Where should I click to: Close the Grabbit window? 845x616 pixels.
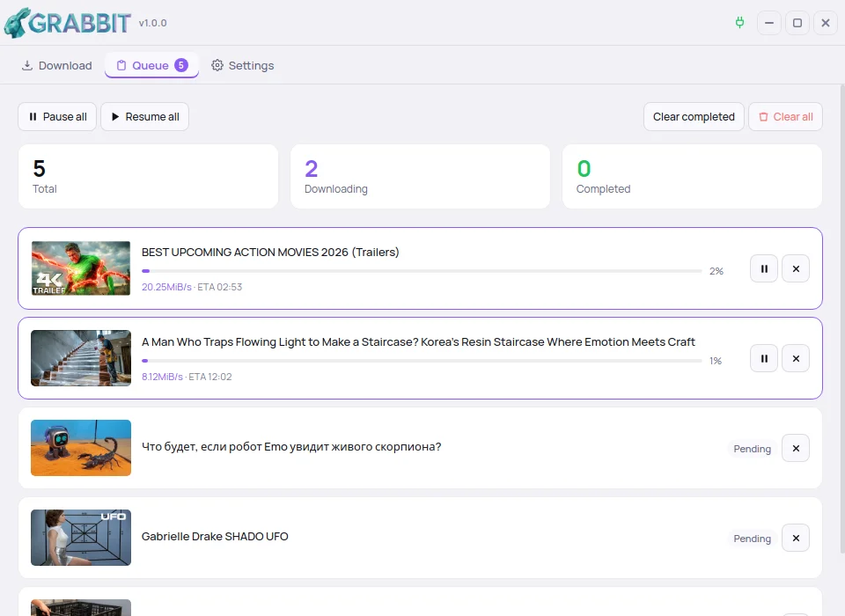[x=825, y=23]
